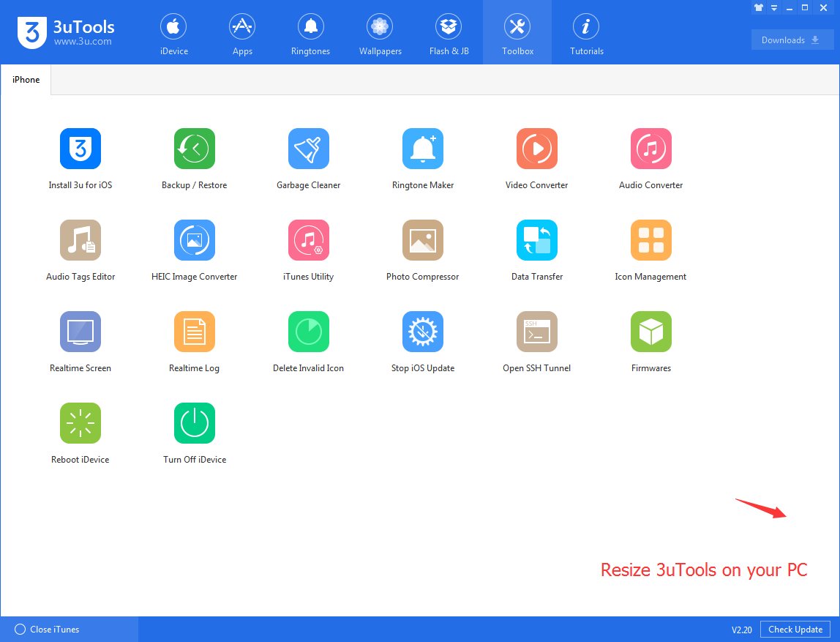Open the HEIC Image Converter

195,240
